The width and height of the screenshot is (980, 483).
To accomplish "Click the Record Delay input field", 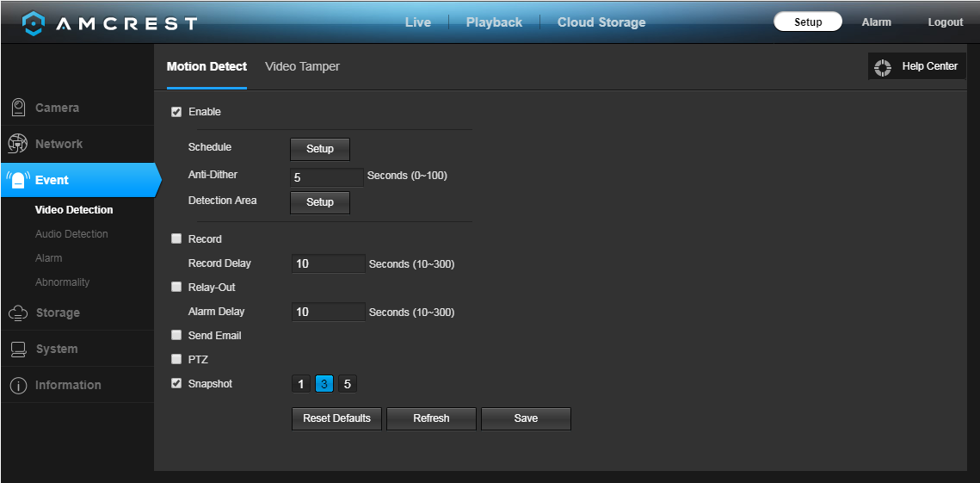I will pos(329,264).
